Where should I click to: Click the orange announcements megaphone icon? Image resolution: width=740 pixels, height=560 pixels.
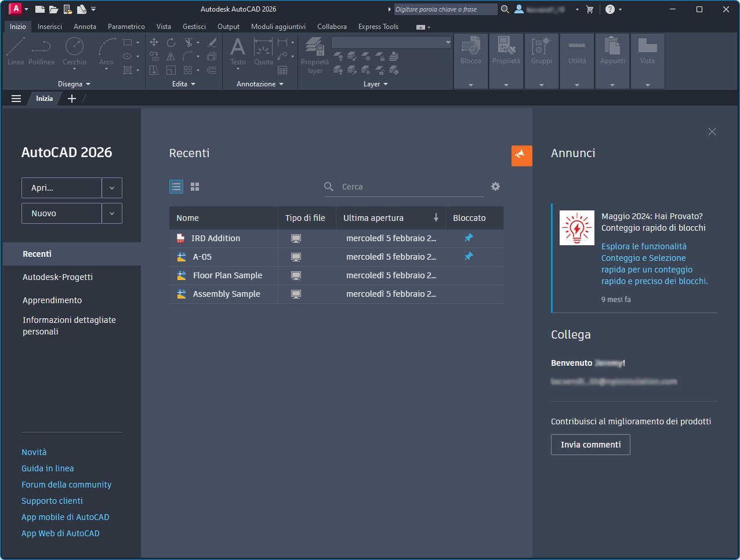(x=522, y=156)
